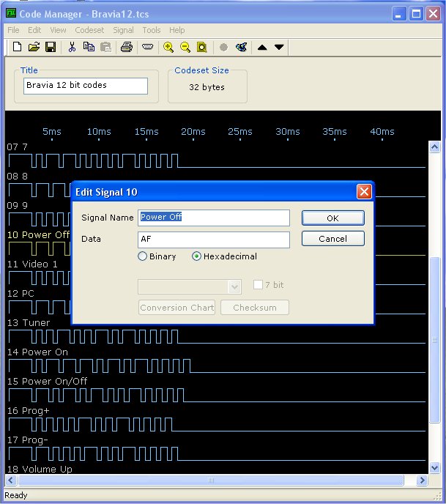446x504 pixels.
Task: Copy the selected signal
Action: coord(89,47)
